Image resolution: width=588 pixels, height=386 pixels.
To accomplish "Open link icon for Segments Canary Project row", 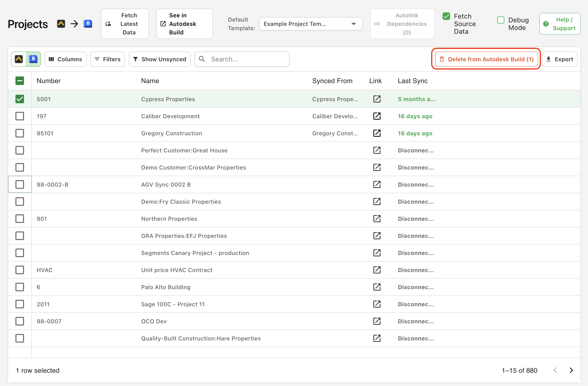I will [x=377, y=253].
